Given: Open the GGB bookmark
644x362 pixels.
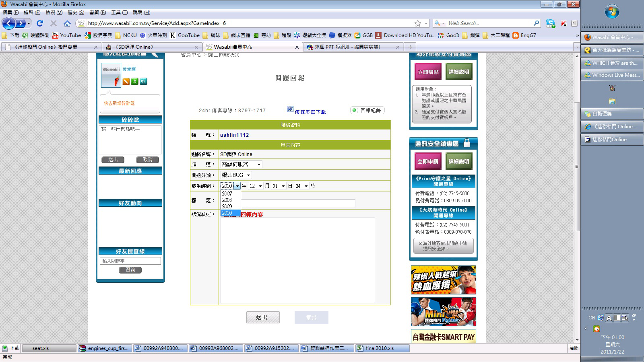Looking at the screenshot, I should coord(363,35).
